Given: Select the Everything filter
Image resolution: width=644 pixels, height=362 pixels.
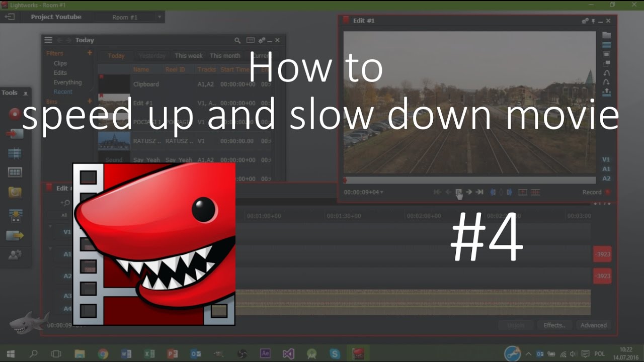Looking at the screenshot, I should tap(67, 82).
